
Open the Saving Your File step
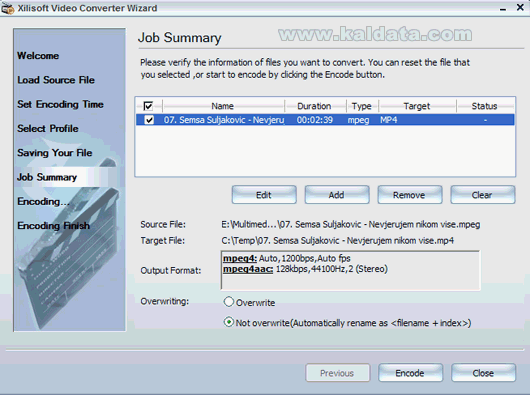point(55,153)
